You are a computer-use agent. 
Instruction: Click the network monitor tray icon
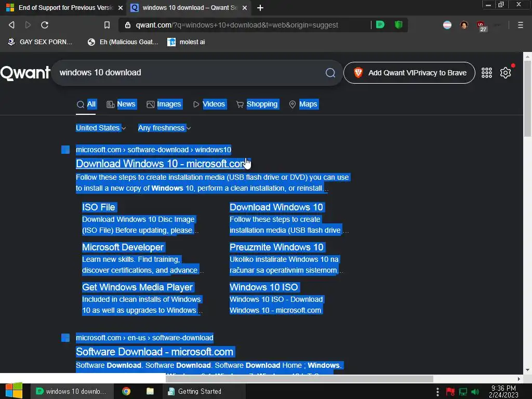click(463, 392)
